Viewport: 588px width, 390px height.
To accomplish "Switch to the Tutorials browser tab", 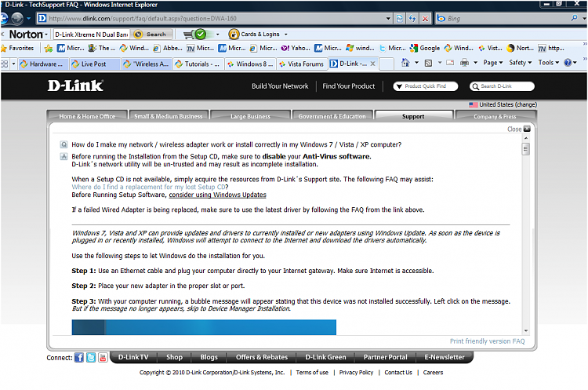I will pyautogui.click(x=199, y=64).
